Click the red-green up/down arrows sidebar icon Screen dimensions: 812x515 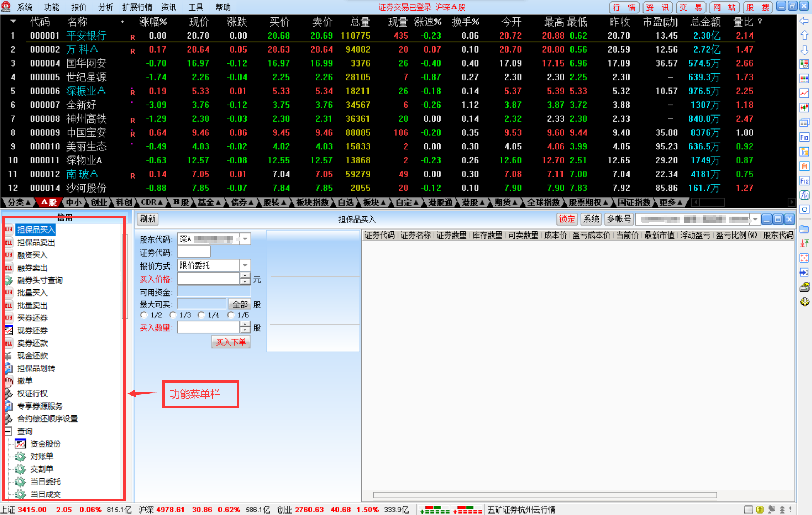[804, 244]
